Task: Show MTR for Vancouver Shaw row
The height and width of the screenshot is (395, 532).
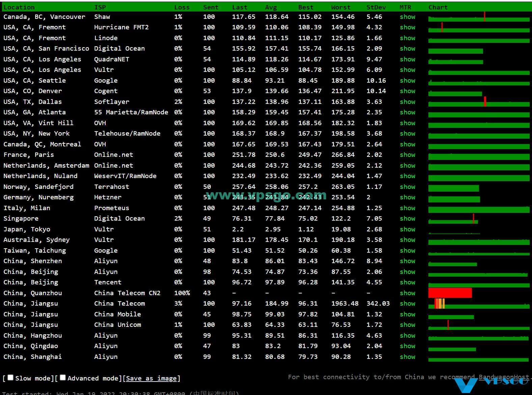Action: tap(408, 17)
